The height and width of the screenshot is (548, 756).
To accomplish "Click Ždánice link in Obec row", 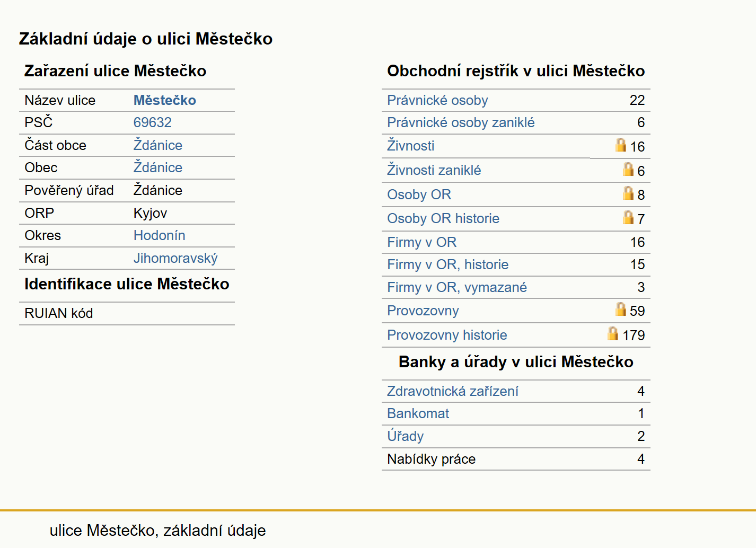I will (157, 167).
